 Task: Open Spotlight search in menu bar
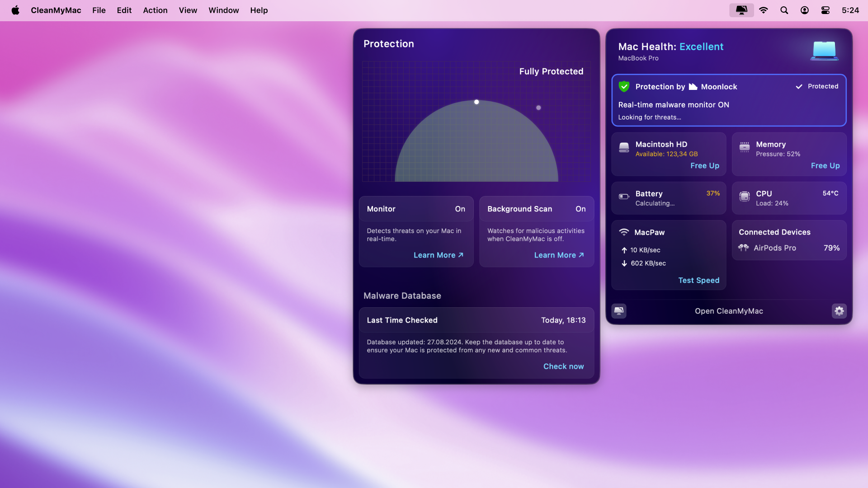point(784,10)
